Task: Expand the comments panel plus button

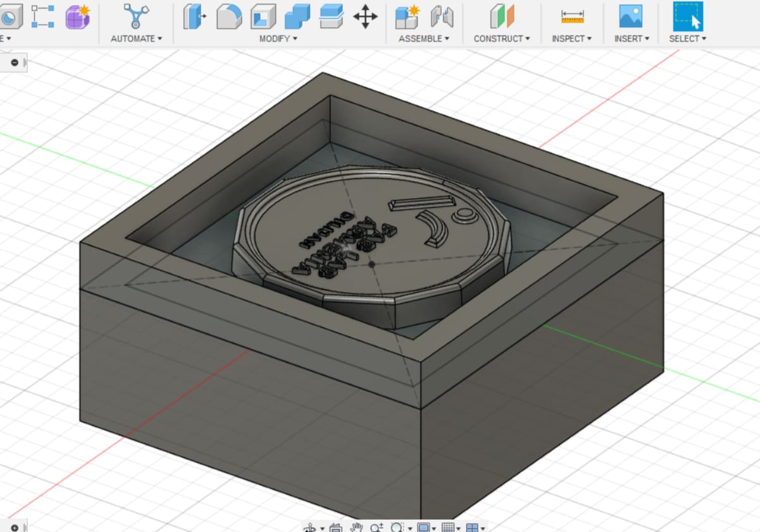Action: coord(15,527)
